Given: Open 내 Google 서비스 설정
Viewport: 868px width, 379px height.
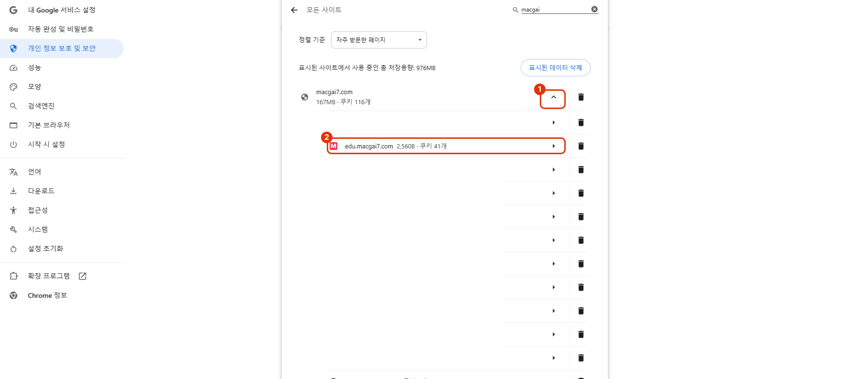Looking at the screenshot, I should (x=62, y=10).
